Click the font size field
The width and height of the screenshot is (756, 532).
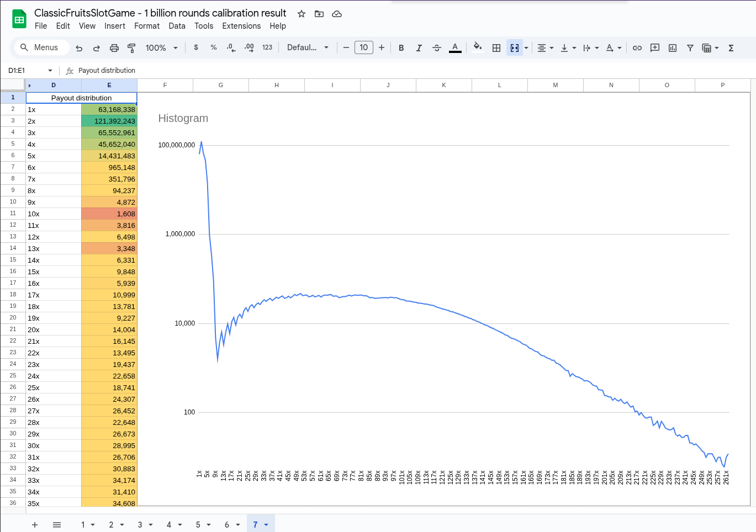point(364,47)
